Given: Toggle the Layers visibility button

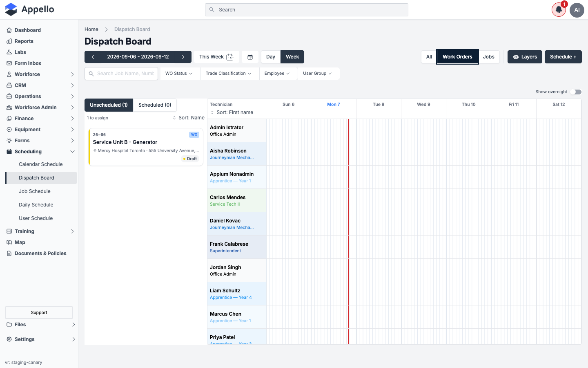Looking at the screenshot, I should (x=525, y=57).
